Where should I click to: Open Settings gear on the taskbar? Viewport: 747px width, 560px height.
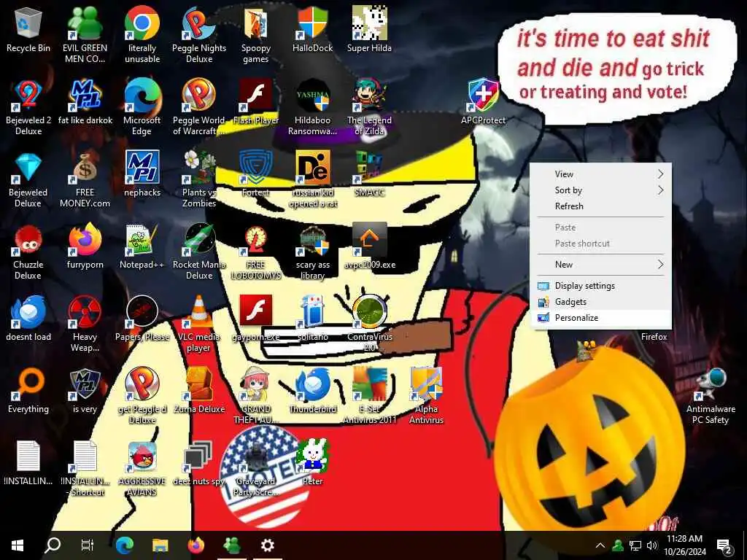click(268, 545)
